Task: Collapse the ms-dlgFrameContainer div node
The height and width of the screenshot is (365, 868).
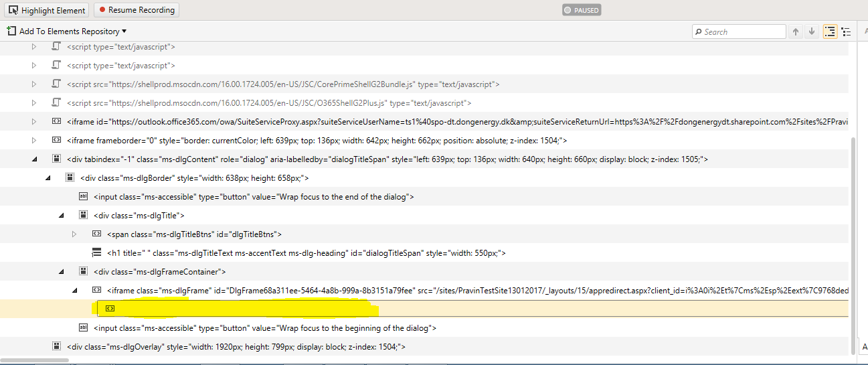Action: point(61,272)
